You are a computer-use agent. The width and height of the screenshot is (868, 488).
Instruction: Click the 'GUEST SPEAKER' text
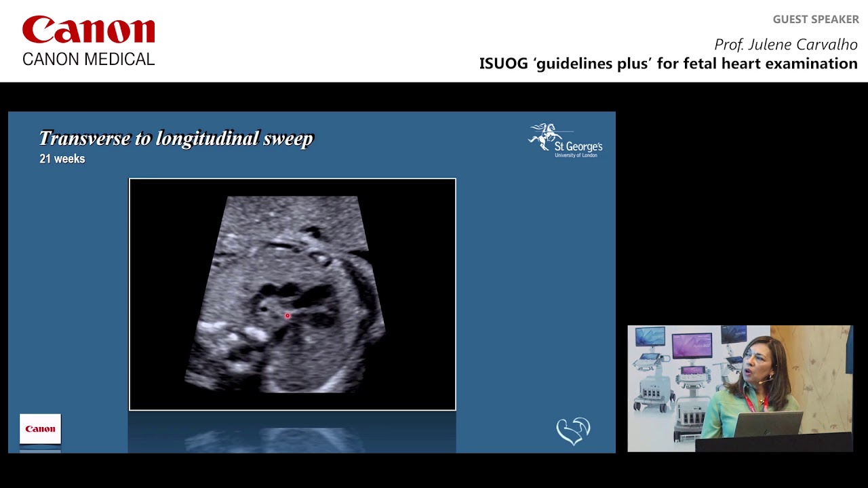coord(816,20)
